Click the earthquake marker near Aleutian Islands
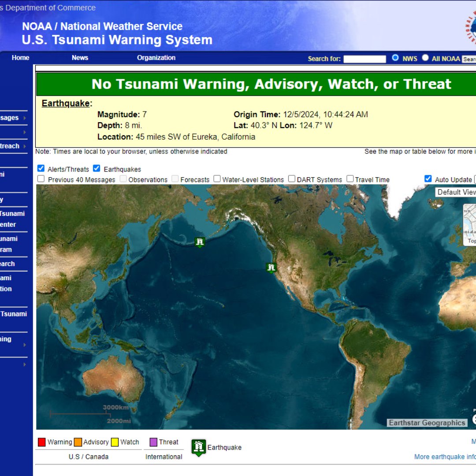 click(x=200, y=242)
